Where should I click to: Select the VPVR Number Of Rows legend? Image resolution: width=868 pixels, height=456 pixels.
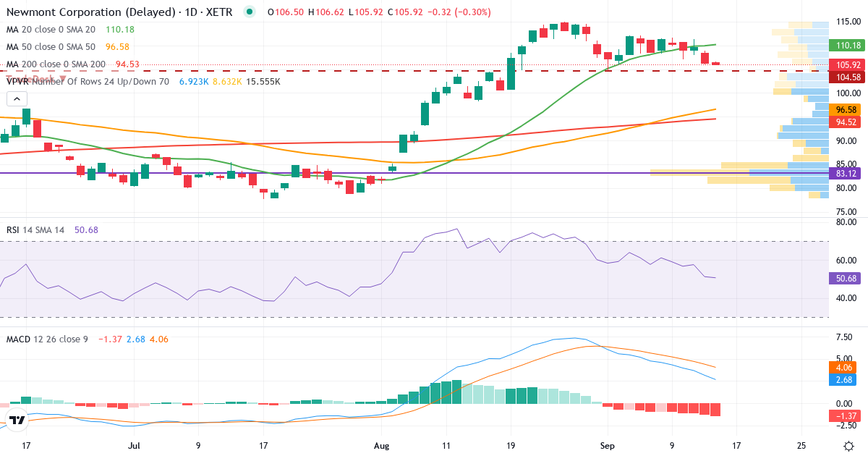click(x=88, y=82)
